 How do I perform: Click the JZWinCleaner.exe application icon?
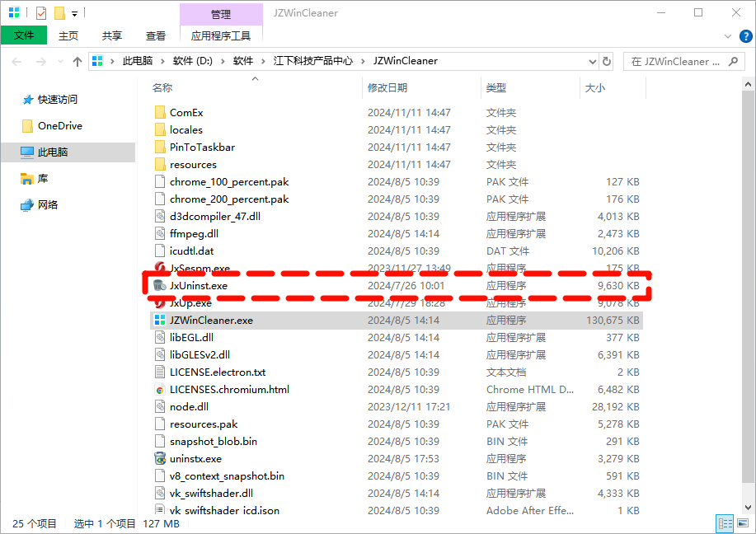[x=160, y=321]
